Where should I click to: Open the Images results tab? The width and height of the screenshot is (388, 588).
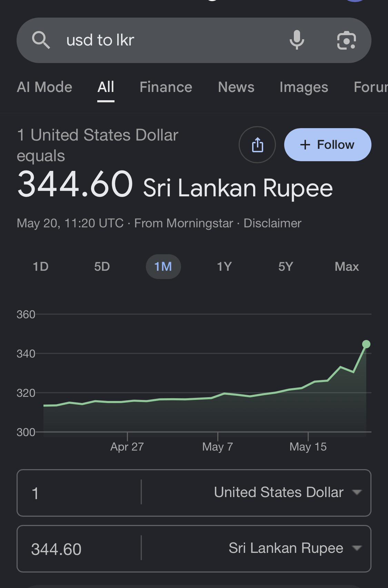pyautogui.click(x=304, y=87)
